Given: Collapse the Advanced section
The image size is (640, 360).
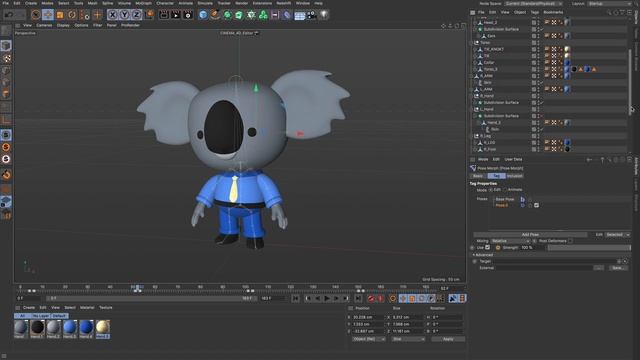Looking at the screenshot, I should [473, 255].
